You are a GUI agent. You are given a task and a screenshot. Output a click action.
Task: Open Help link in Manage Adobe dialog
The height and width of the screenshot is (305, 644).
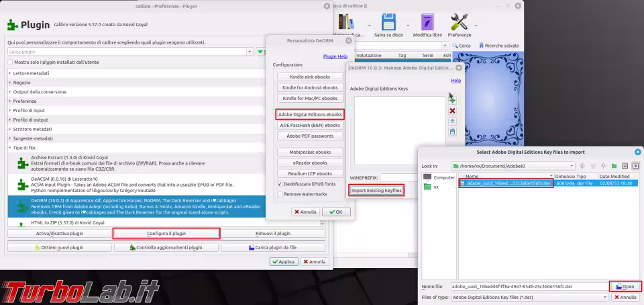click(x=456, y=81)
